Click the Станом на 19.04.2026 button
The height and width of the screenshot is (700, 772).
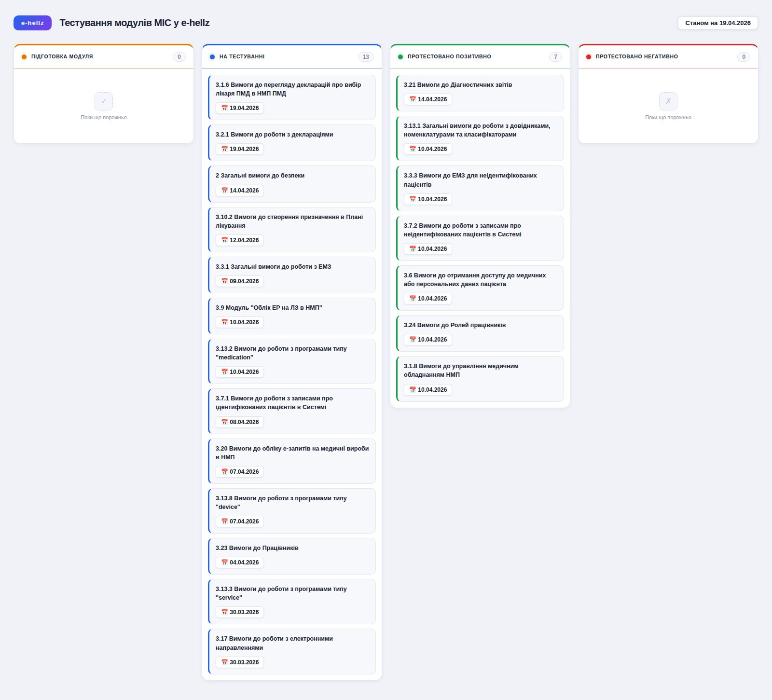point(717,23)
